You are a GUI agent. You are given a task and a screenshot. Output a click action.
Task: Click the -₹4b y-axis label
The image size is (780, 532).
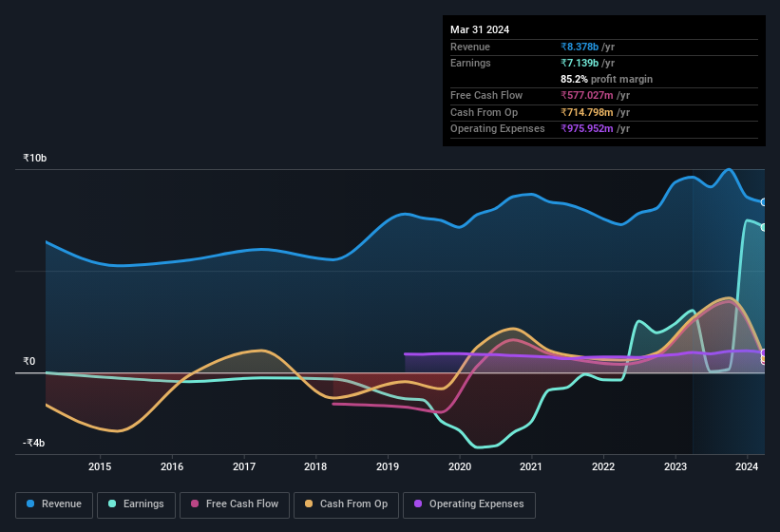[x=34, y=443]
